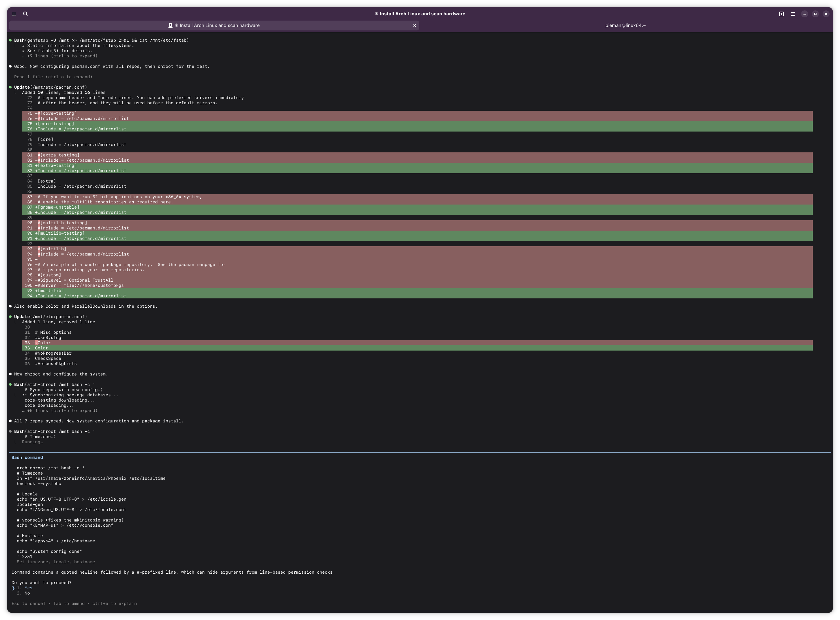Click the terminal app icon in header
Viewport: 840px width, 620px height.
14,14
